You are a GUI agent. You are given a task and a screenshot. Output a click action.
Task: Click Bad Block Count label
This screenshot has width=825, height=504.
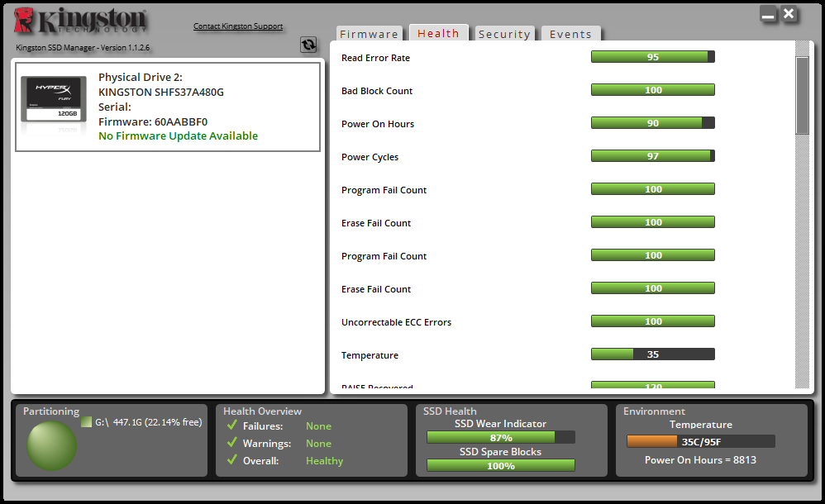[x=377, y=91]
